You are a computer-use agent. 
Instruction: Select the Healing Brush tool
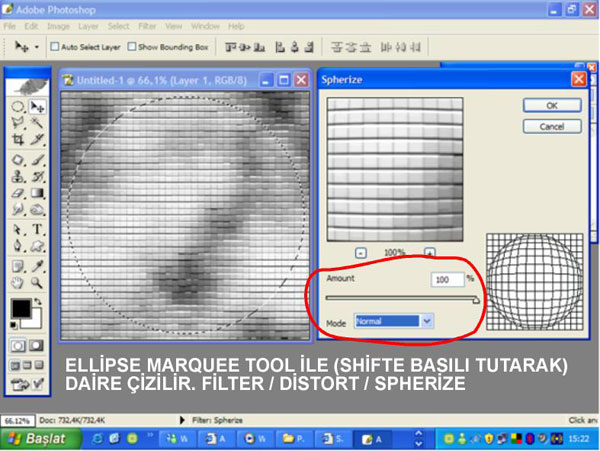point(18,160)
